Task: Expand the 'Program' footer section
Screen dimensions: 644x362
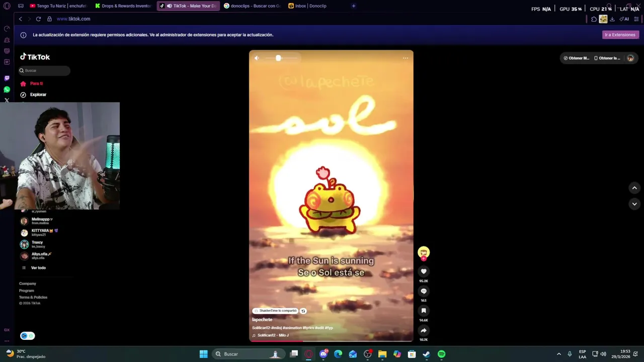Action: click(x=27, y=291)
